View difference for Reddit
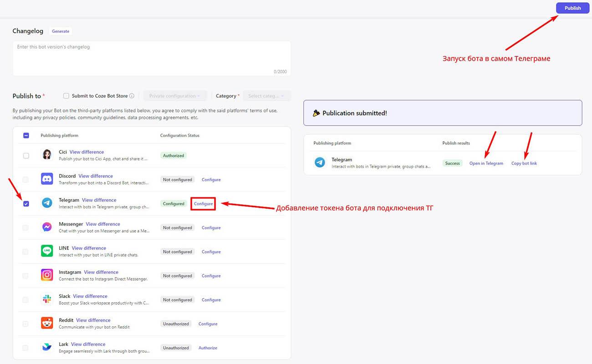This screenshot has height=364, width=592. coord(93,320)
